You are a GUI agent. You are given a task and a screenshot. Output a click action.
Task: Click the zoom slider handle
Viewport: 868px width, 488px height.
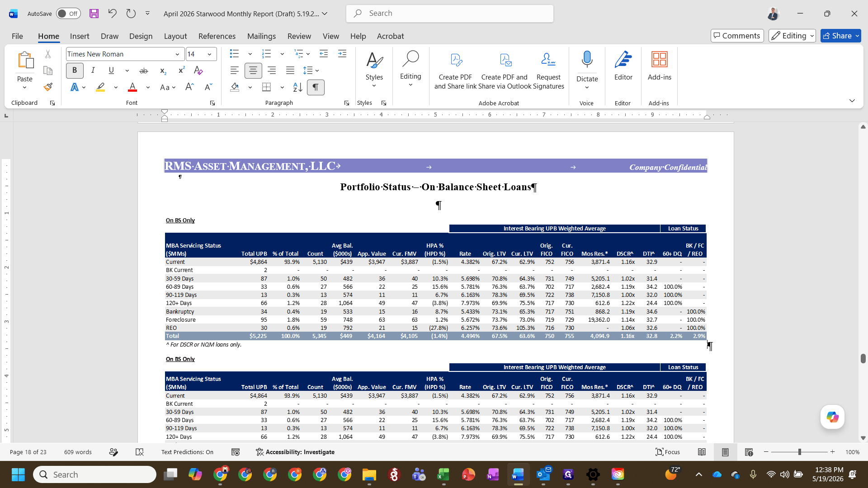point(800,452)
